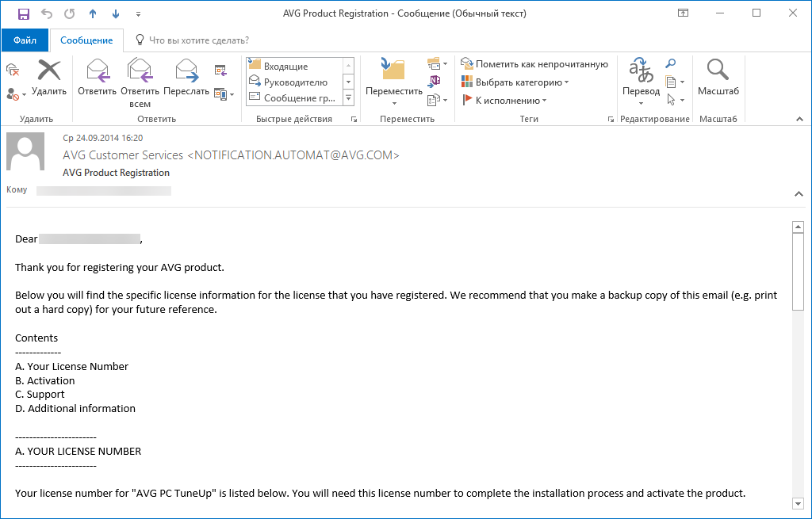Screen dimensions: 812x519
Task: Click the find magnifier icon in Редактирование
Action: 671,64
